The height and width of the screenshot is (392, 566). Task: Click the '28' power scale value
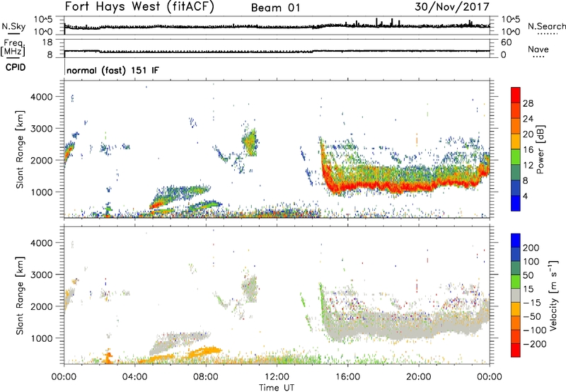[528, 103]
